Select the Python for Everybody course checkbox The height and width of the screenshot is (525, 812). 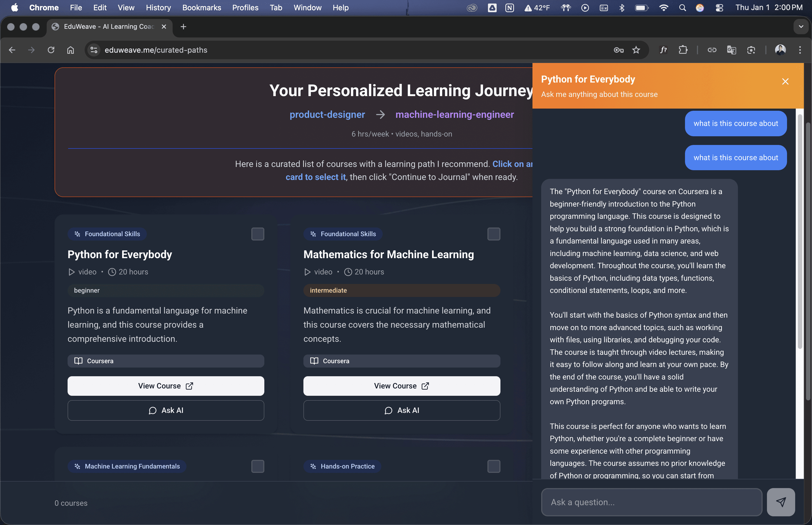(258, 234)
